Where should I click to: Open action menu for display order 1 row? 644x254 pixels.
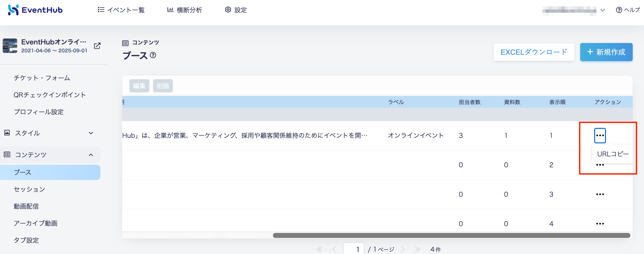[600, 136]
